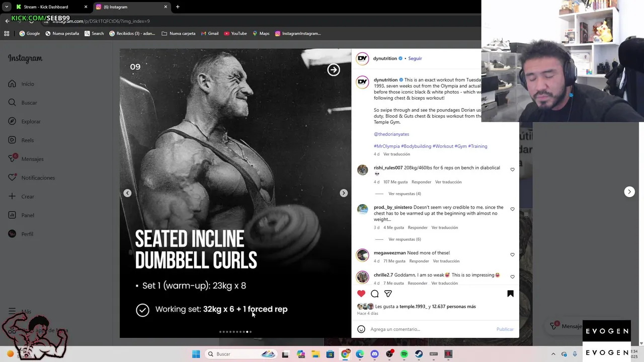Open temple.1993_ profile link
644x362 pixels.
413,306
